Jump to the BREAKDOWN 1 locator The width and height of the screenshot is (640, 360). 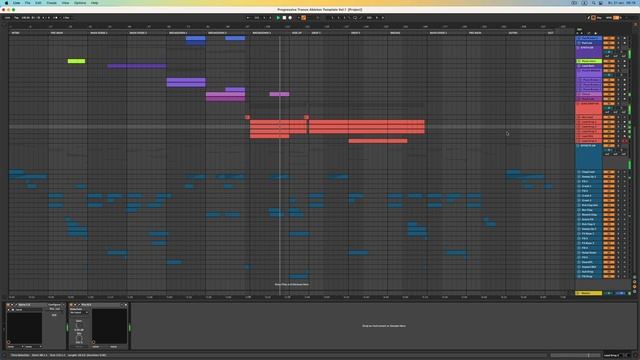178,33
